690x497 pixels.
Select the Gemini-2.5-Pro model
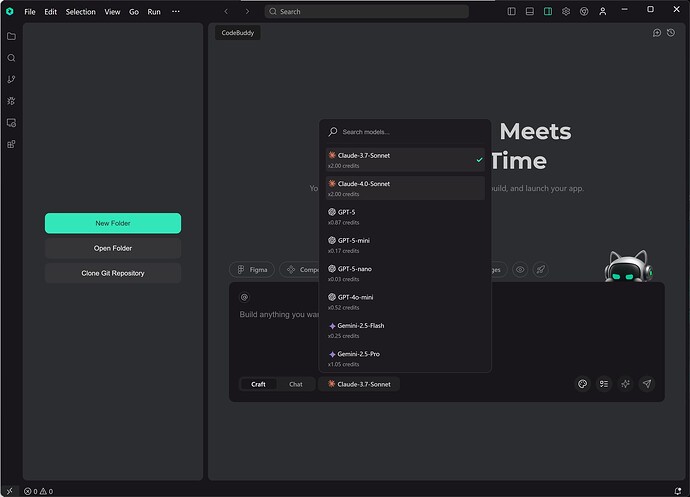(405, 358)
